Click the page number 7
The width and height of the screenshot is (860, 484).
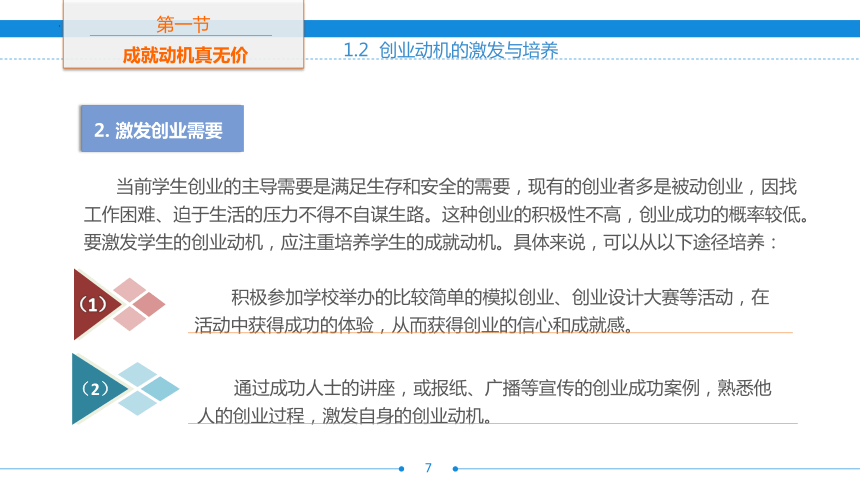pos(428,468)
